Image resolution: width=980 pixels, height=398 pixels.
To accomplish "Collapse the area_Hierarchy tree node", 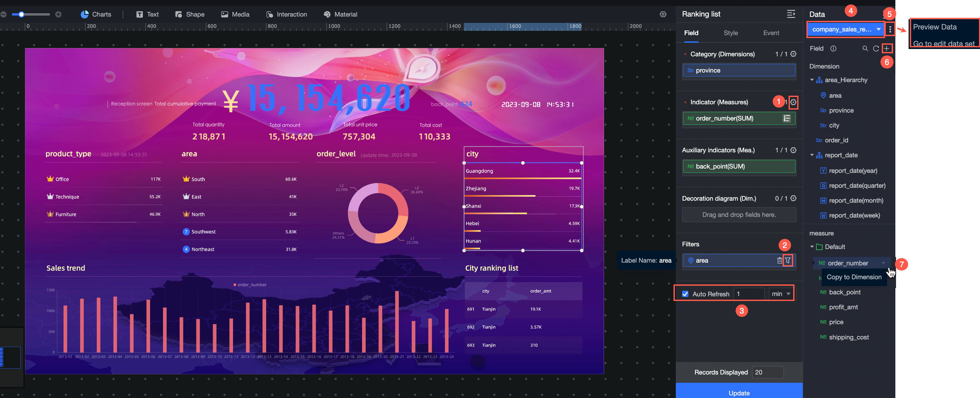I will tap(812, 80).
